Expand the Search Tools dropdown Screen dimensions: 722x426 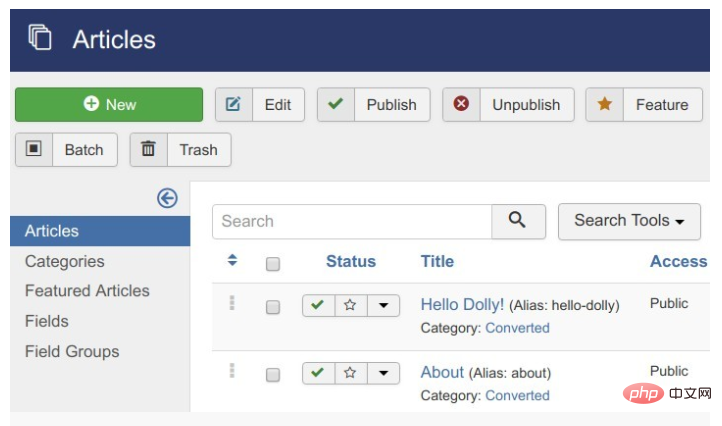click(x=629, y=221)
